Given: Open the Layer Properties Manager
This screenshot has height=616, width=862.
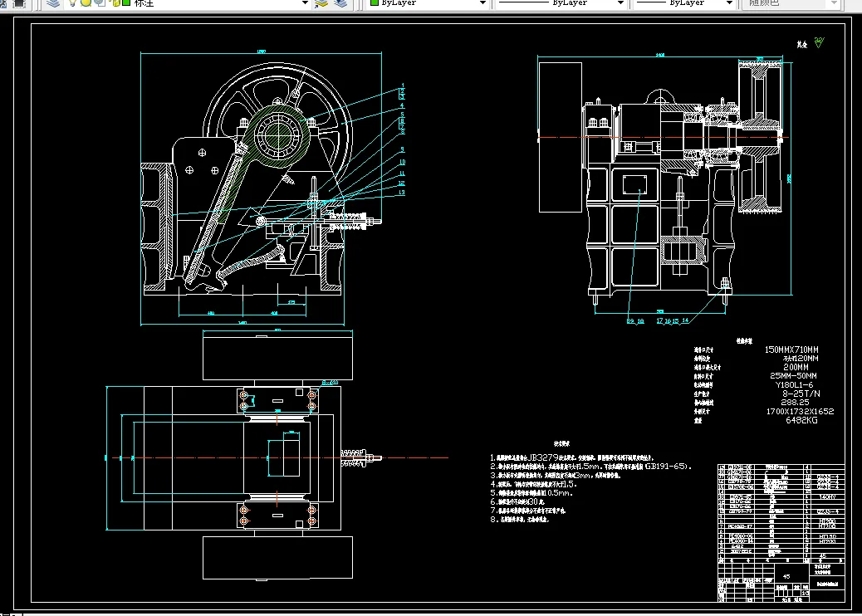Looking at the screenshot, I should 53,2.
